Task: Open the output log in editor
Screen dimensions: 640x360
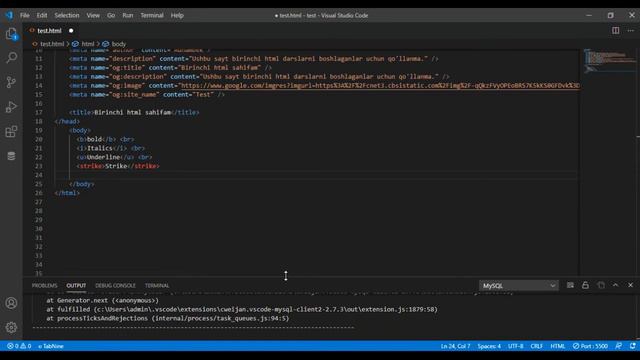Action: click(601, 285)
